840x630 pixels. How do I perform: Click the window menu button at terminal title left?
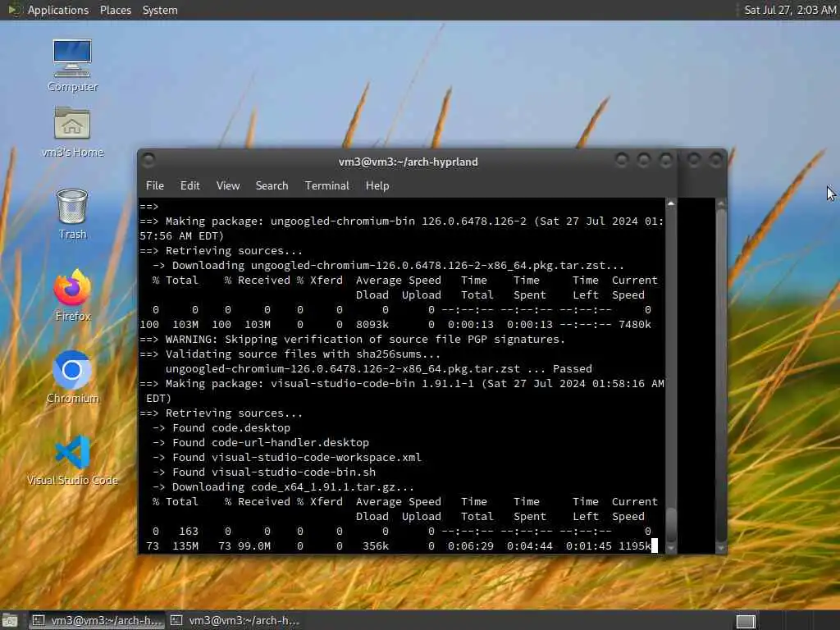pyautogui.click(x=149, y=160)
